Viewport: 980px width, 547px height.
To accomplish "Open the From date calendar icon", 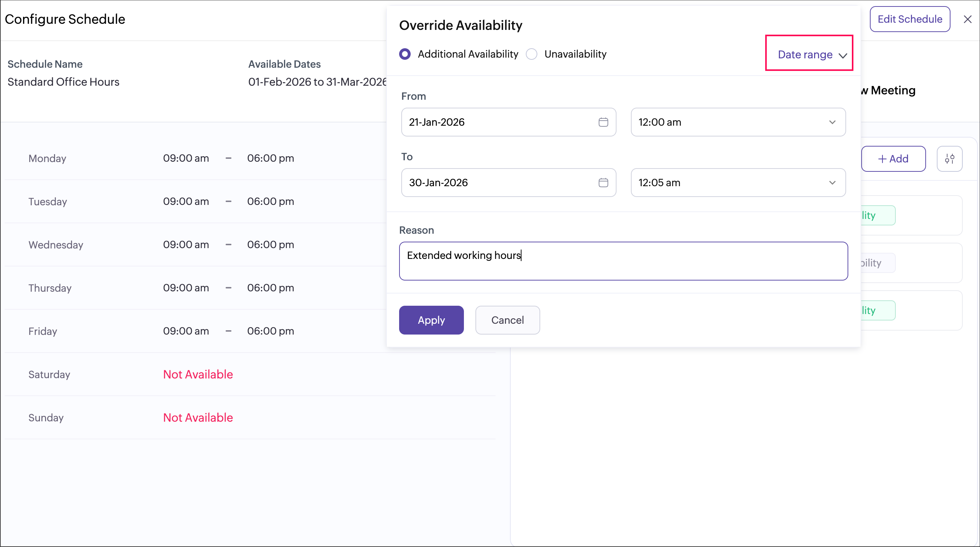I will (603, 122).
